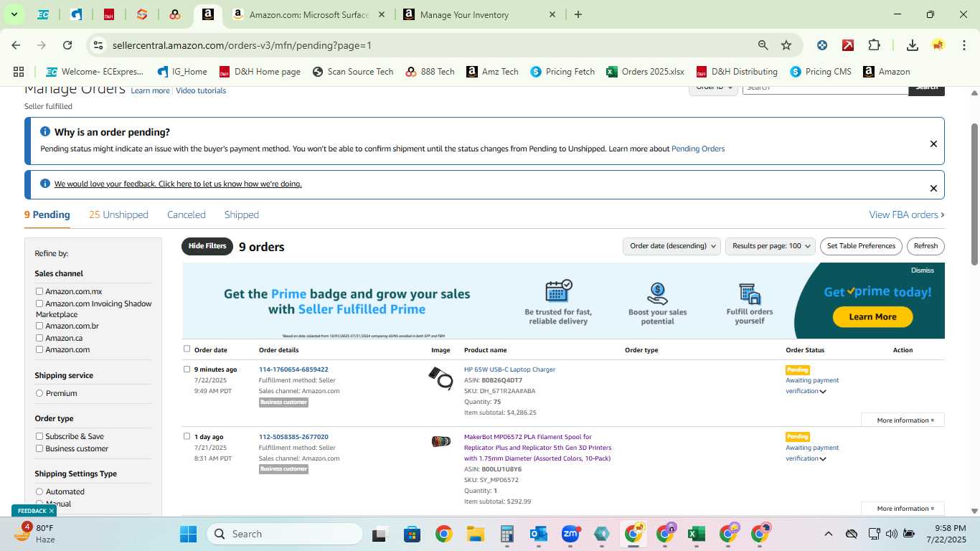
Task: Switch to the Canceled tab
Action: coord(187,215)
